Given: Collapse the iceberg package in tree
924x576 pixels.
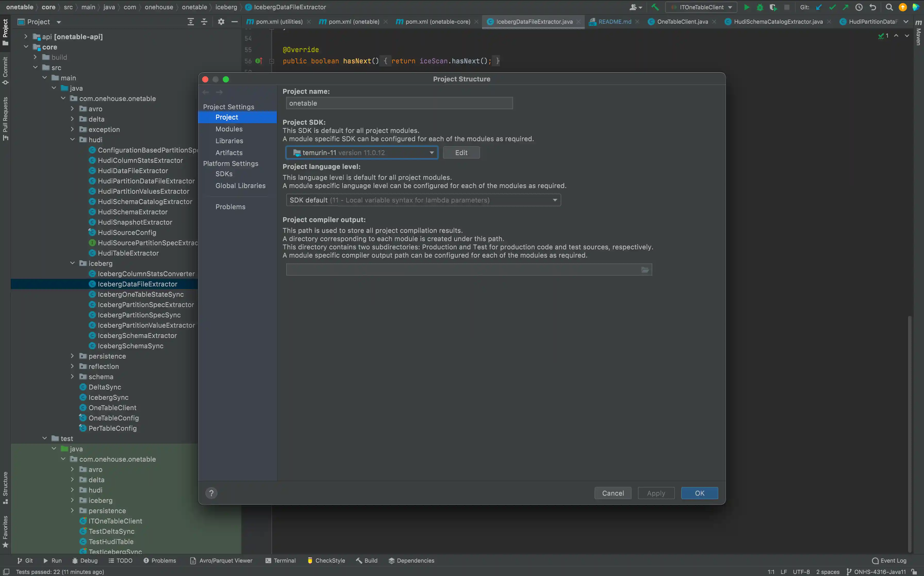Looking at the screenshot, I should 72,263.
